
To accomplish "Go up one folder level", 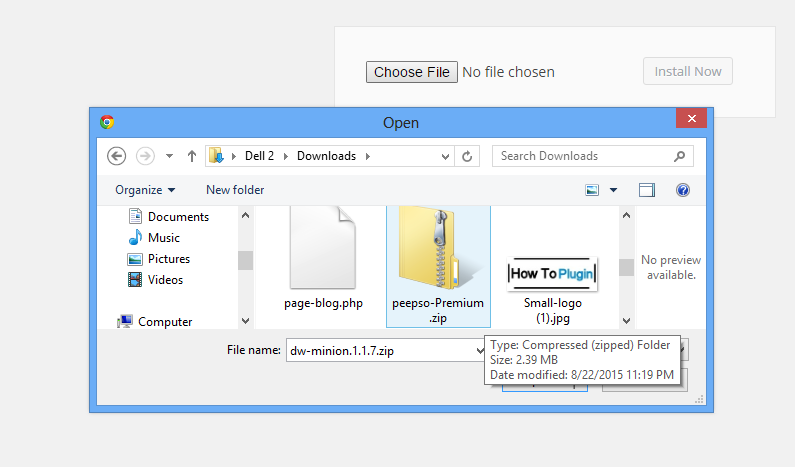I will click(192, 156).
